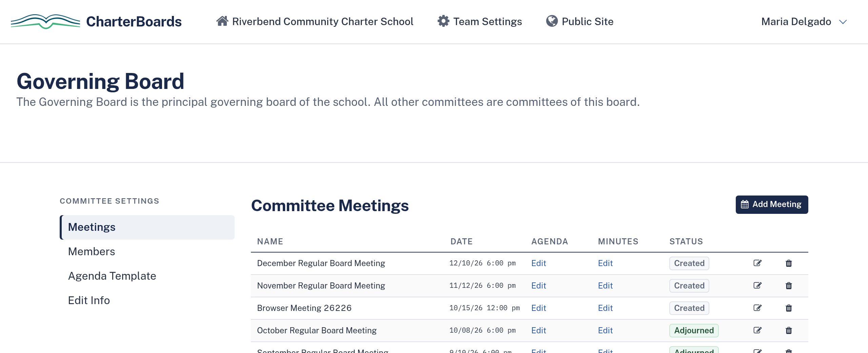
Task: Open the Maria Delgado user dropdown chevron
Action: 843,22
